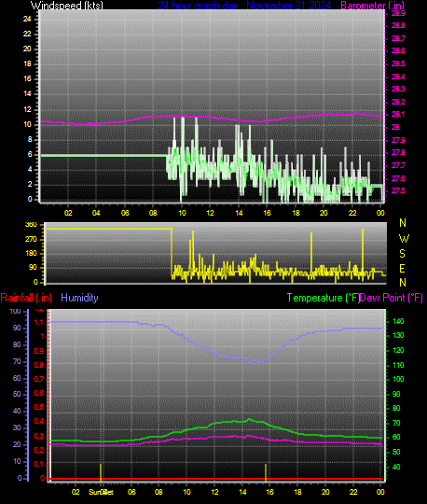Select the 27.5 barometer axis value
The width and height of the screenshot is (427, 504).
click(398, 190)
